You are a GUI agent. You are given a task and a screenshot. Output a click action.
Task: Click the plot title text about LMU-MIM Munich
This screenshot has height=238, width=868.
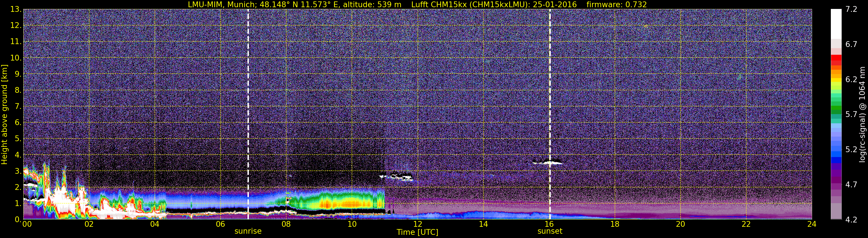(417, 4)
